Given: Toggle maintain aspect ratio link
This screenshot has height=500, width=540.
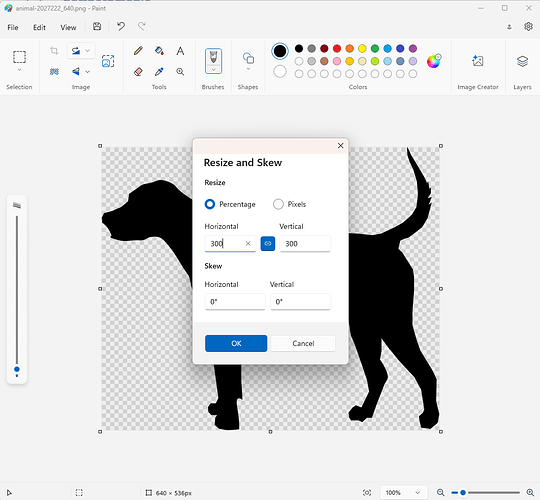Looking at the screenshot, I should tap(268, 243).
